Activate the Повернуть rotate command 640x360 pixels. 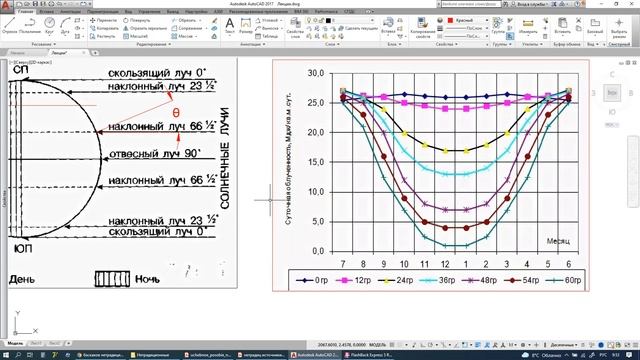tap(137, 20)
